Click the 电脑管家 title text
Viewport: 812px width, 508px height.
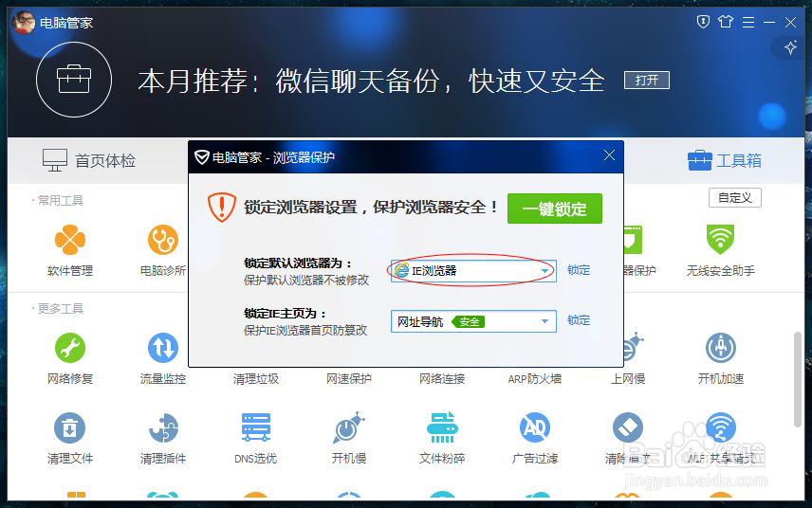[66, 23]
